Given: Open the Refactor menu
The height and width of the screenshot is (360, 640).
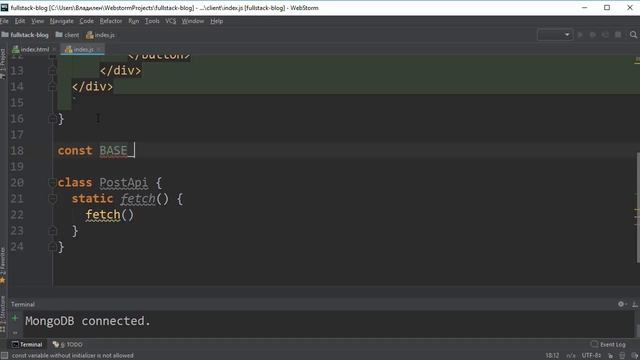Looking at the screenshot, I should tap(111, 21).
